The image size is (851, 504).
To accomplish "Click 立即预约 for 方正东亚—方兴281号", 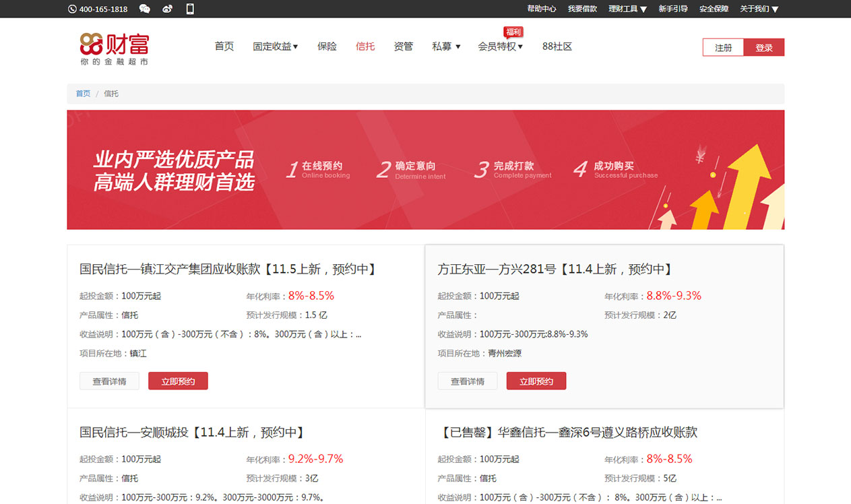I will click(536, 381).
